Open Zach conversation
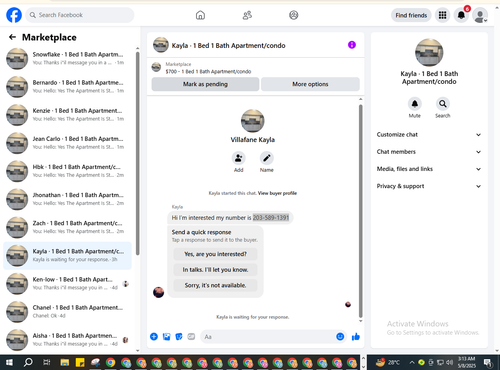 click(x=67, y=227)
